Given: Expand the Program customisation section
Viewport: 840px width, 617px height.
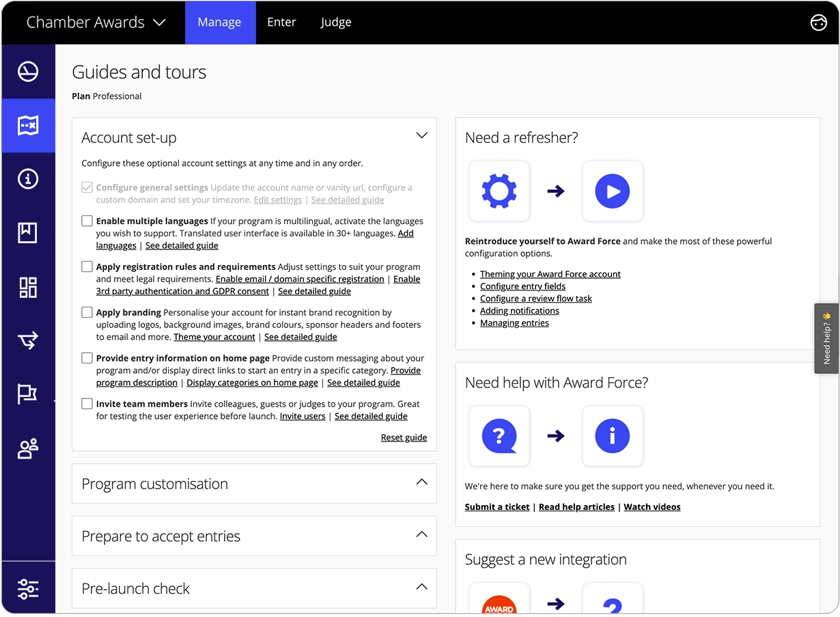Looking at the screenshot, I should tap(421, 483).
